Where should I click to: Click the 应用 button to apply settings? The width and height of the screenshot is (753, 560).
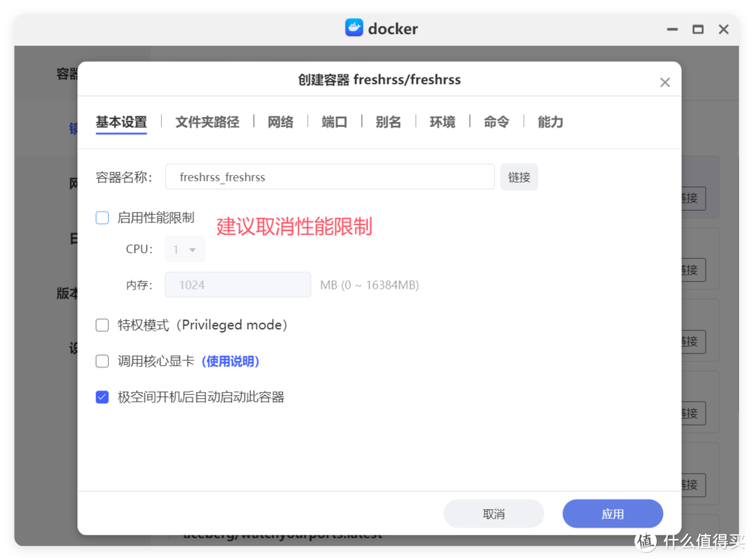pos(612,513)
